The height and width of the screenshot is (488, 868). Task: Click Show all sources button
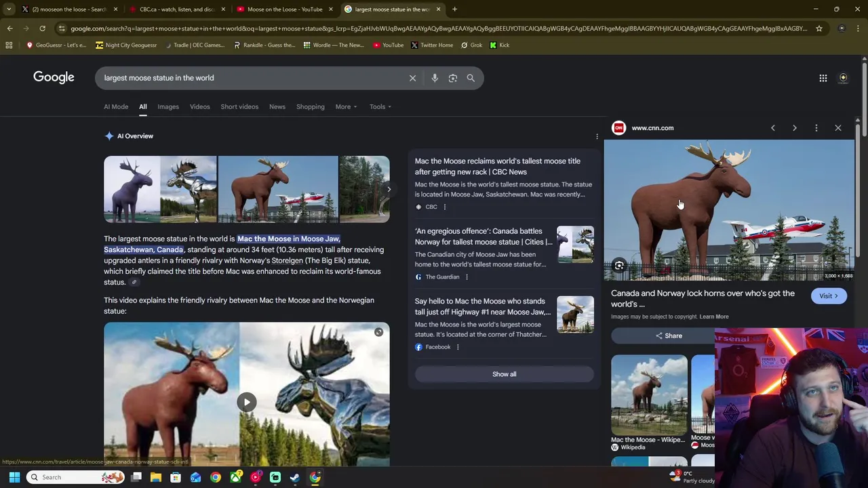(x=504, y=374)
